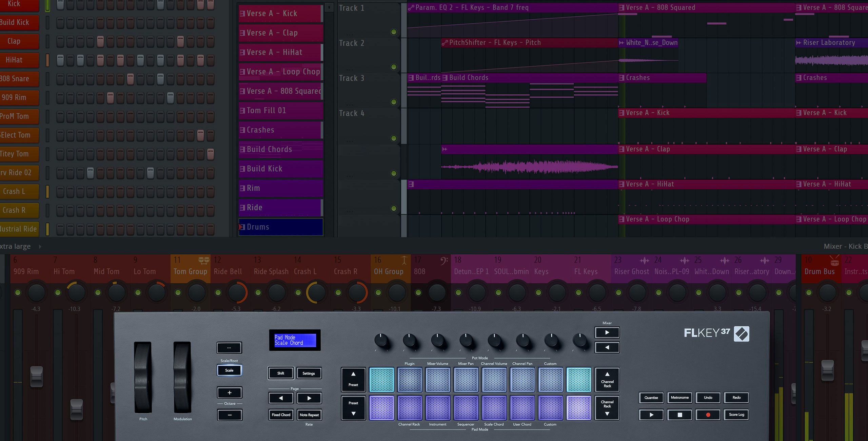The height and width of the screenshot is (441, 868).
Task: Click the Mixer left arrow button
Action: (607, 347)
